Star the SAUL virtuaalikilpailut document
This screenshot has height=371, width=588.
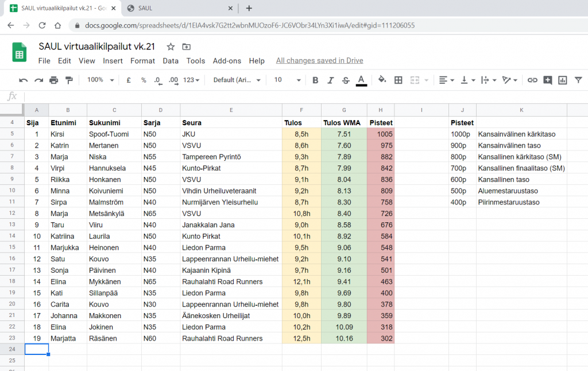coord(171,47)
